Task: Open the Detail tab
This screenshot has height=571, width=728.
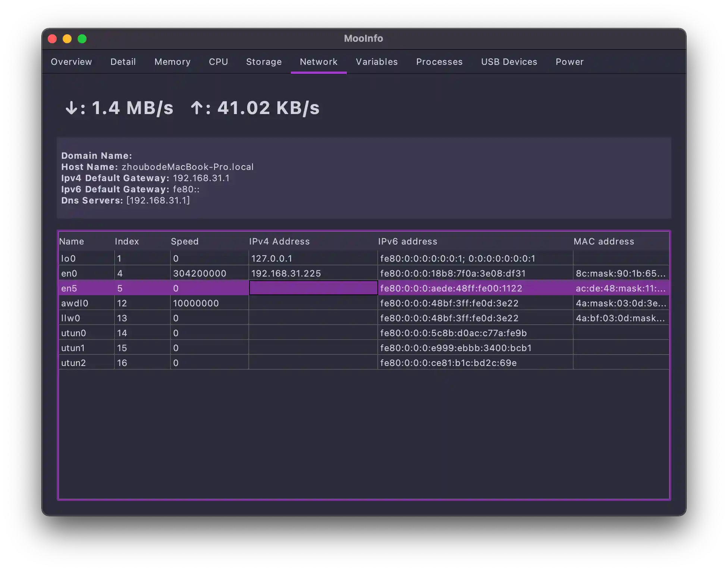Action: click(x=123, y=62)
